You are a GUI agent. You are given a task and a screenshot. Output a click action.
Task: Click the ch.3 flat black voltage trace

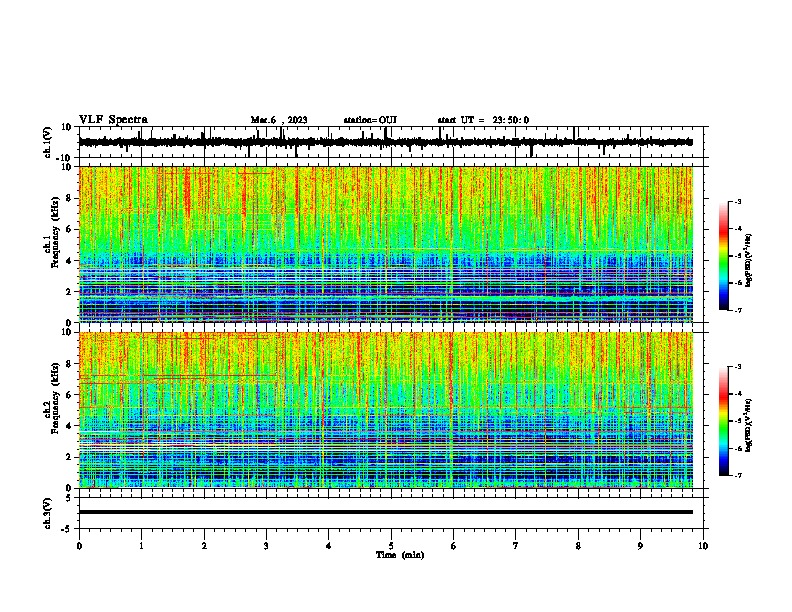click(386, 512)
